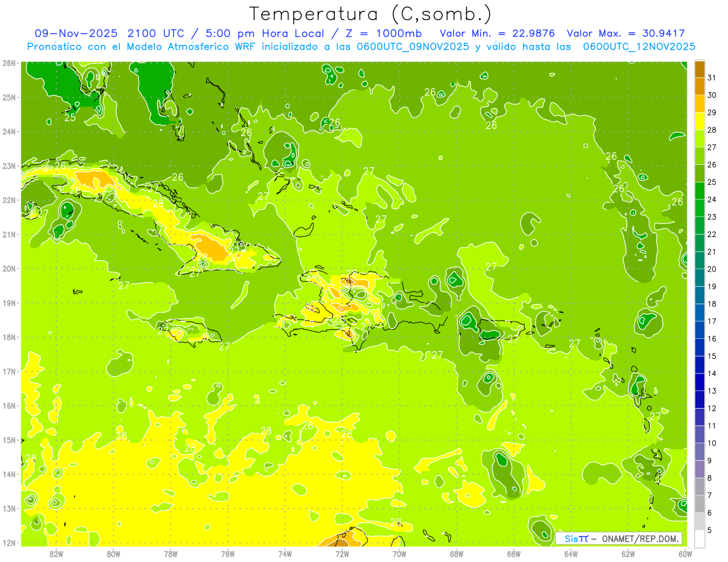
Task: Click the '80W' longitude axis label
Action: point(113,554)
